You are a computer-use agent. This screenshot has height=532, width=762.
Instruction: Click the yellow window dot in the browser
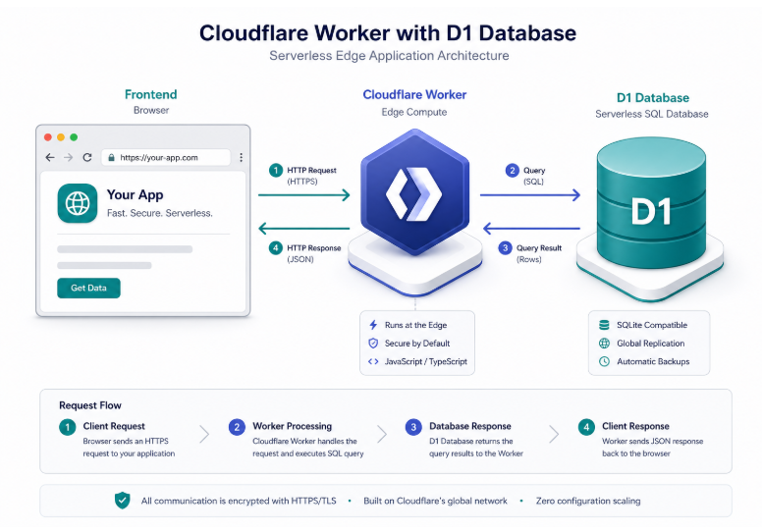tap(61, 137)
